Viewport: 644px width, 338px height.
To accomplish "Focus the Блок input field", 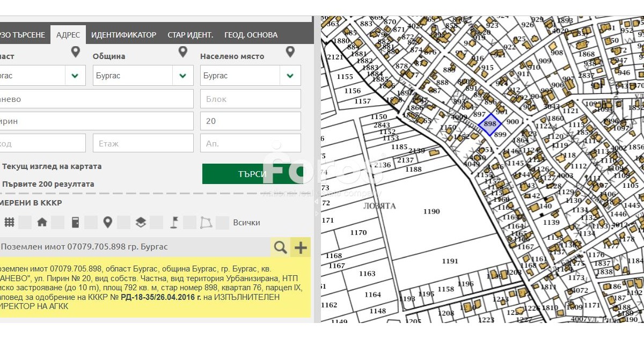I will [251, 99].
